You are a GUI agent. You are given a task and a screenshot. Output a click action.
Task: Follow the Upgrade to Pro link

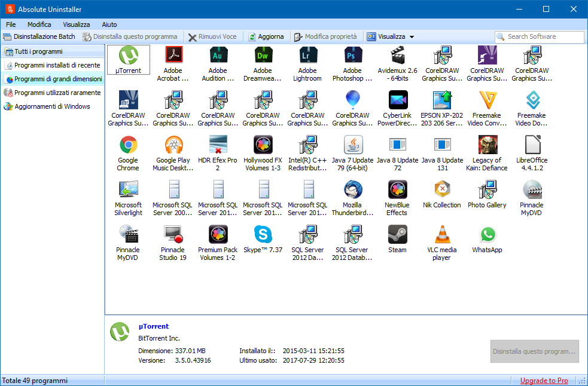[544, 381]
